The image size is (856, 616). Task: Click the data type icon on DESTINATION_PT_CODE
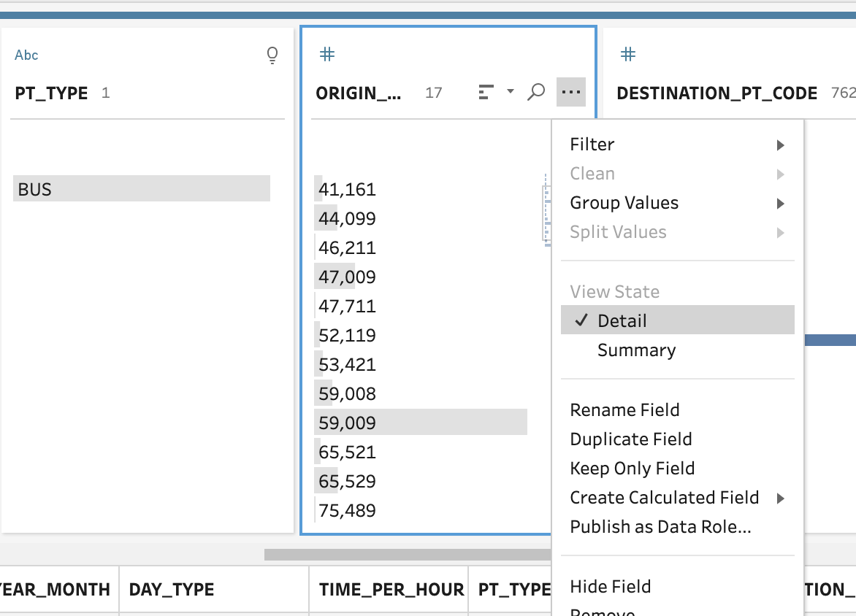627,54
